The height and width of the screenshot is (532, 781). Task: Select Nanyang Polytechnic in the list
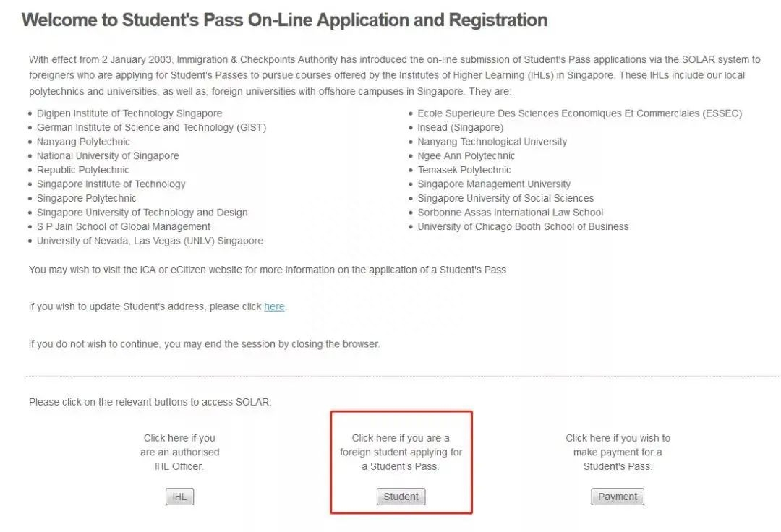[x=83, y=142]
